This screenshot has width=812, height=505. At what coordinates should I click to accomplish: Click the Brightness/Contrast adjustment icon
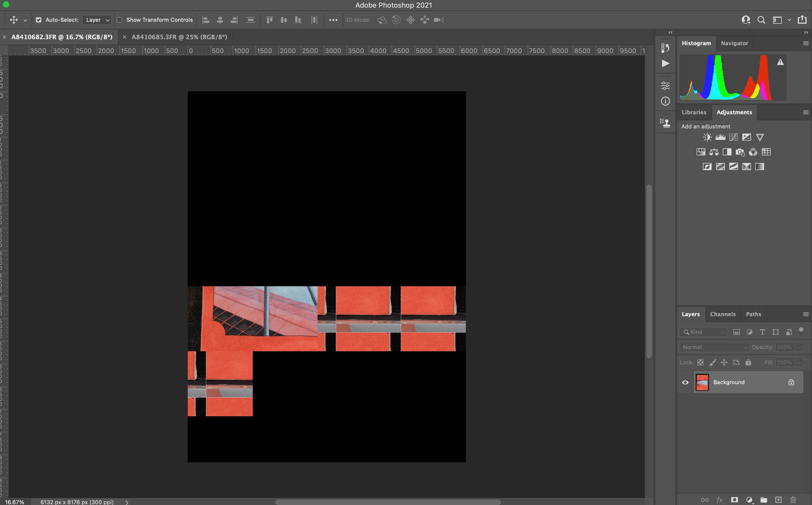(x=707, y=137)
